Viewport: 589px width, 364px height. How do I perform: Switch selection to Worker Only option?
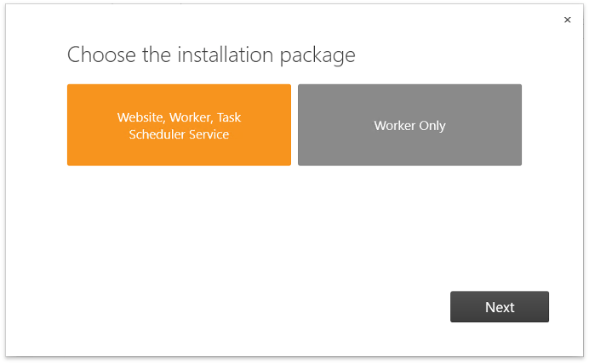(x=409, y=125)
